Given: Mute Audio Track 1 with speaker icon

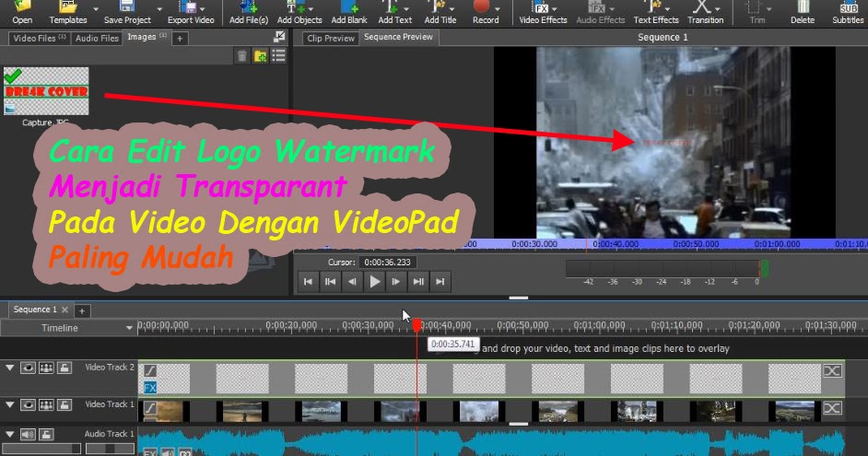Looking at the screenshot, I should (28, 435).
